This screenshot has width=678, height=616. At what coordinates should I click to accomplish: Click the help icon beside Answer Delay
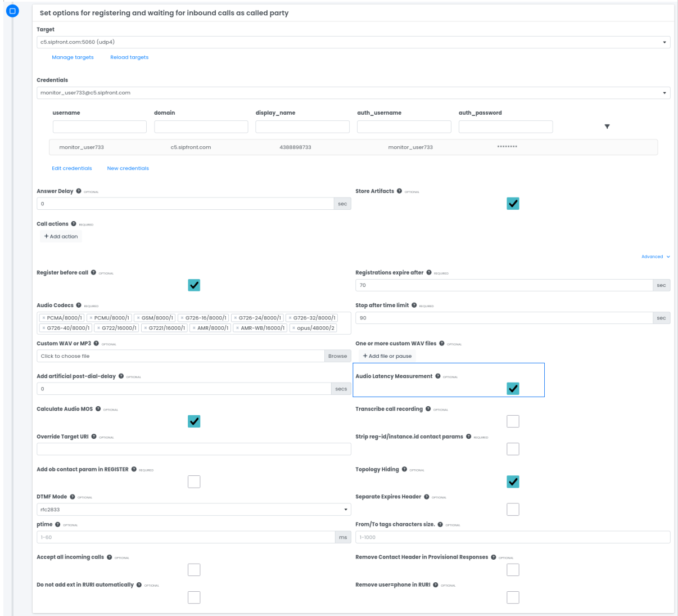pyautogui.click(x=79, y=191)
